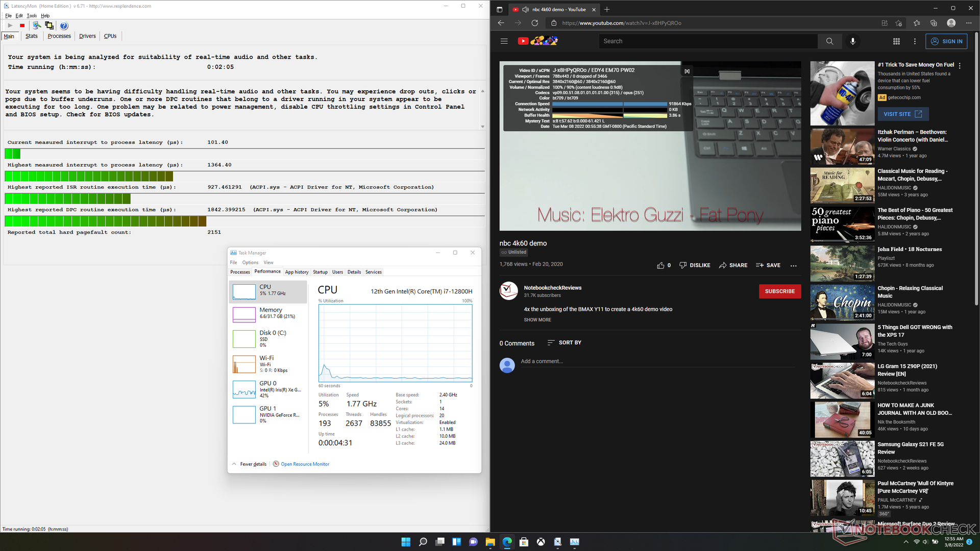Image resolution: width=980 pixels, height=551 pixels.
Task: Open YouTube hamburger guide menu
Action: coord(504,41)
